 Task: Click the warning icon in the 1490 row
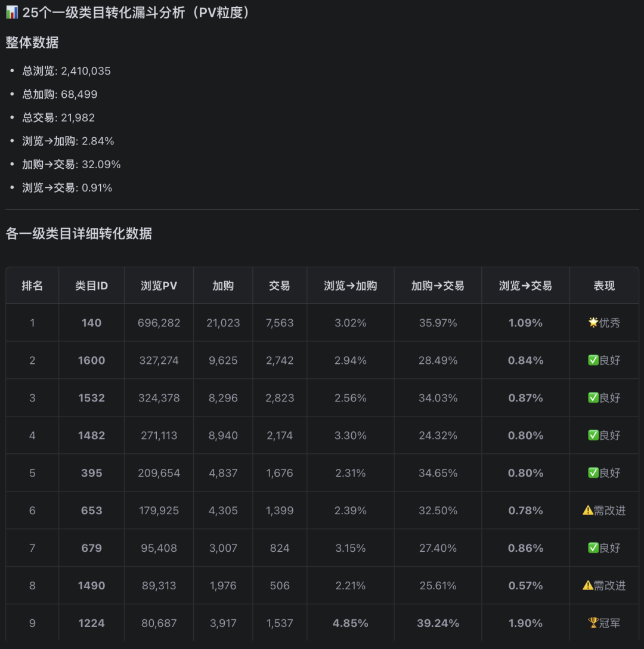pyautogui.click(x=587, y=586)
